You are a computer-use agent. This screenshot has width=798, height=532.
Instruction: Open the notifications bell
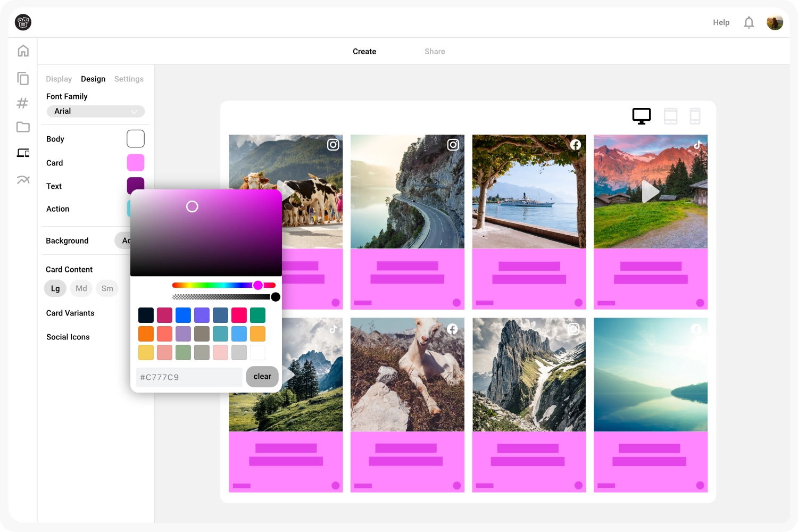(749, 22)
